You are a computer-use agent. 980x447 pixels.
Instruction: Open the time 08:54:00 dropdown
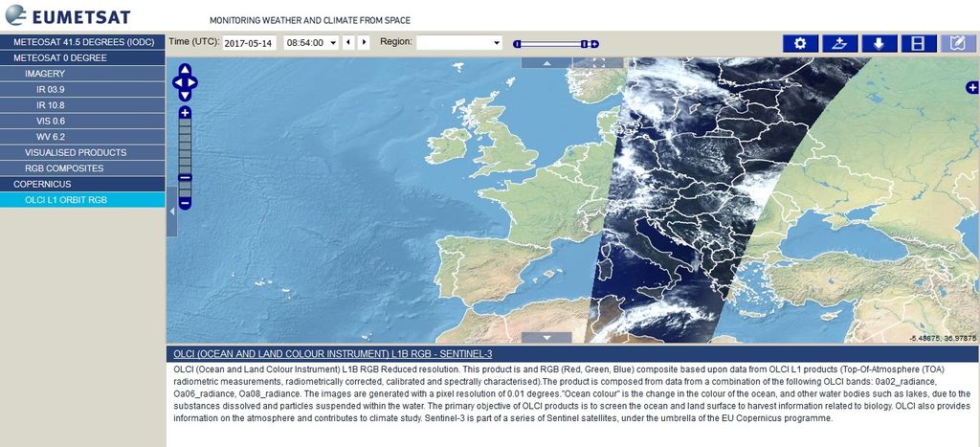pos(311,43)
